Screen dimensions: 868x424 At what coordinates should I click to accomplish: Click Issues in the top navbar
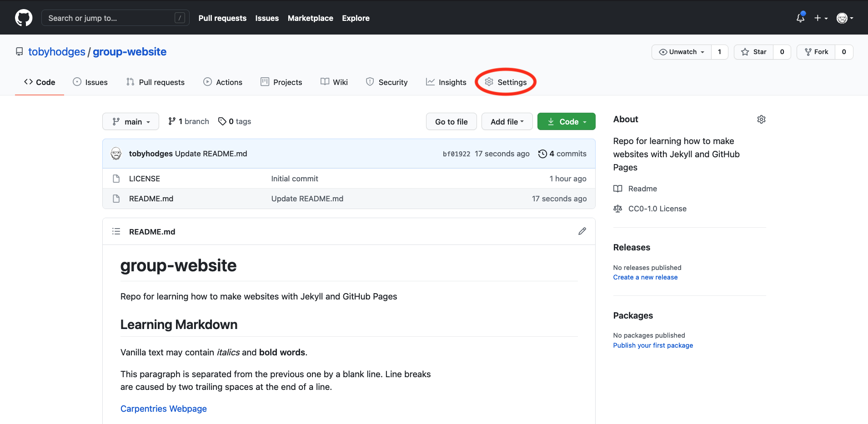pos(267,18)
